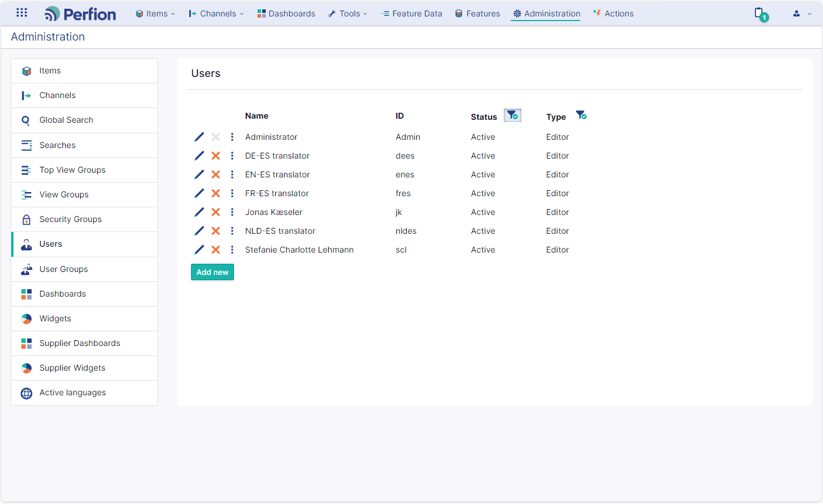
Task: Delete the EN-ES translator user
Action: [216, 174]
